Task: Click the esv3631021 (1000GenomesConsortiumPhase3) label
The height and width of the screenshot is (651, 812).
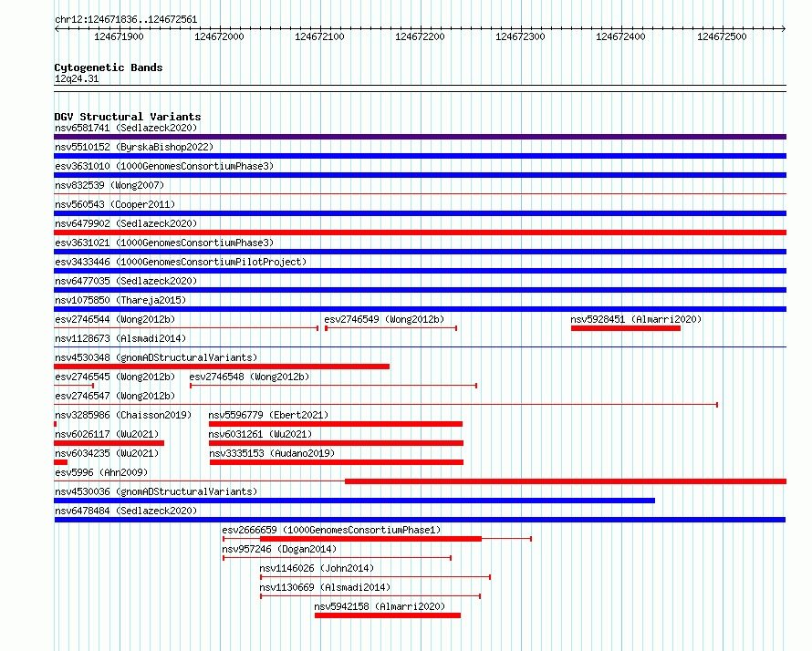Action: 164,243
